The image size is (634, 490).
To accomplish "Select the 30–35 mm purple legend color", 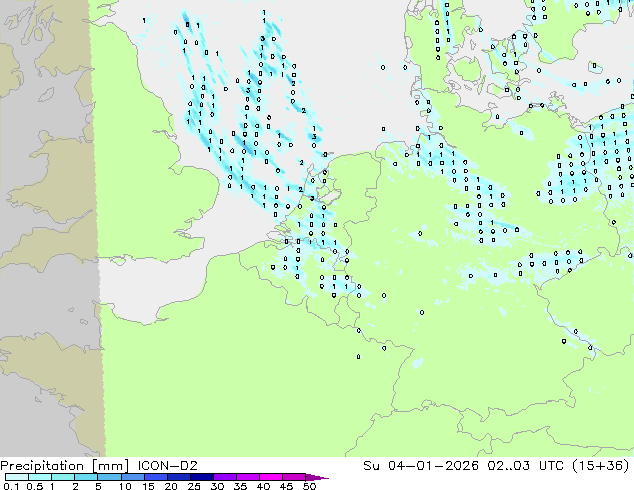I will click(224, 477).
